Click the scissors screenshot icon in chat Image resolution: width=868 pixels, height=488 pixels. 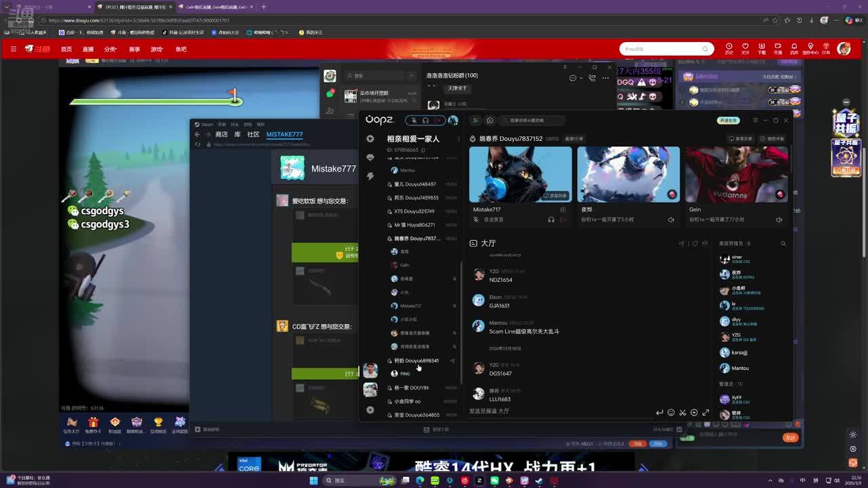click(x=682, y=412)
